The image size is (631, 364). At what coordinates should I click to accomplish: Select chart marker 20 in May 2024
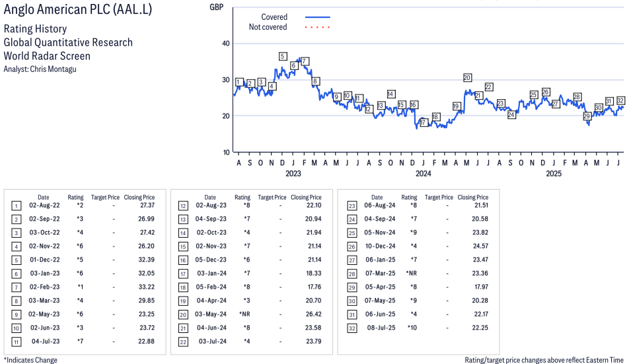tap(467, 78)
